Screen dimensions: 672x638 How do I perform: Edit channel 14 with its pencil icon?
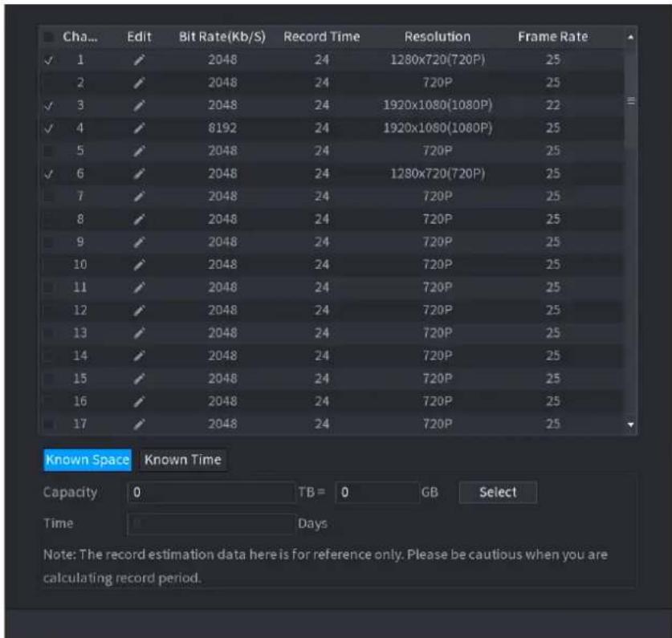[139, 356]
